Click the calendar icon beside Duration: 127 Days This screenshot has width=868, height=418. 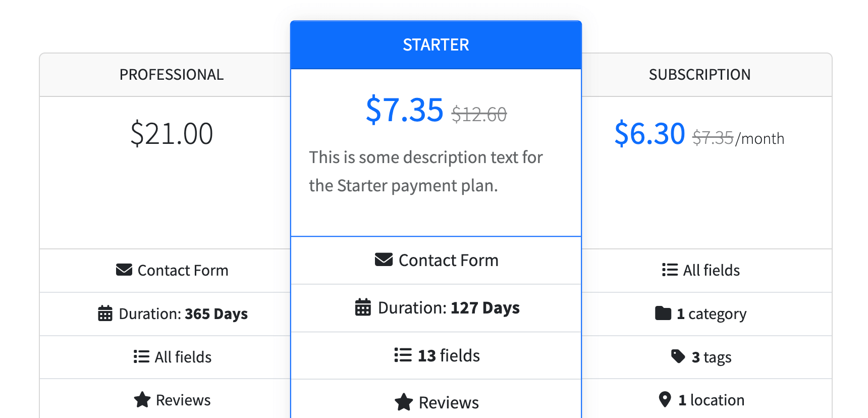(x=363, y=307)
